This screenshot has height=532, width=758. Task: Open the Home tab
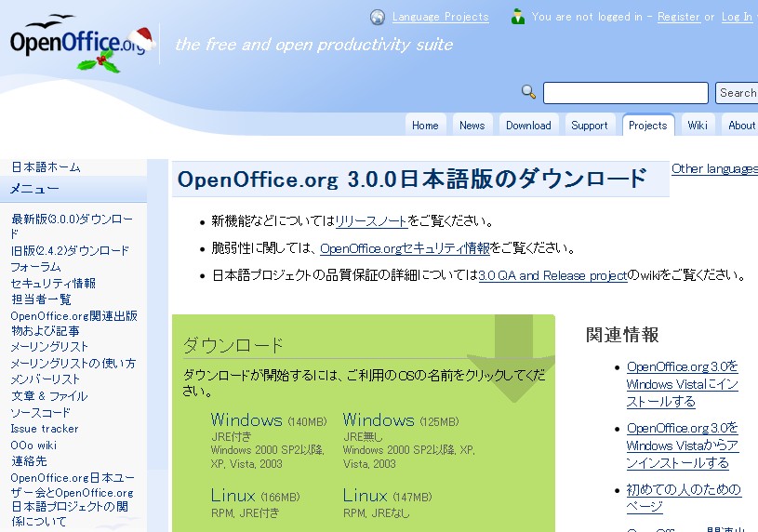point(425,126)
